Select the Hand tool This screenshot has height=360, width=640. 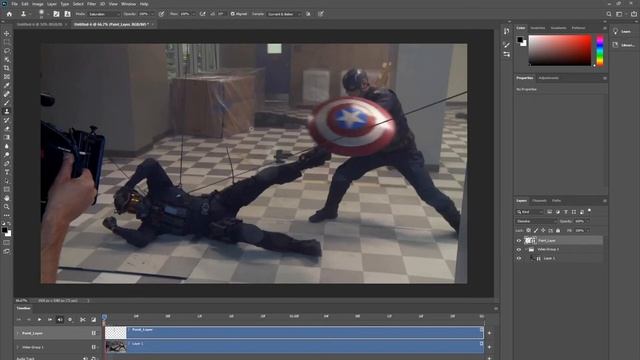(x=7, y=198)
